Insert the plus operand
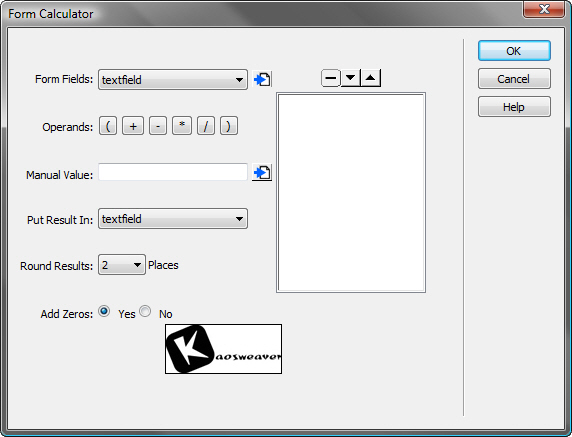This screenshot has width=572, height=437. 133,126
